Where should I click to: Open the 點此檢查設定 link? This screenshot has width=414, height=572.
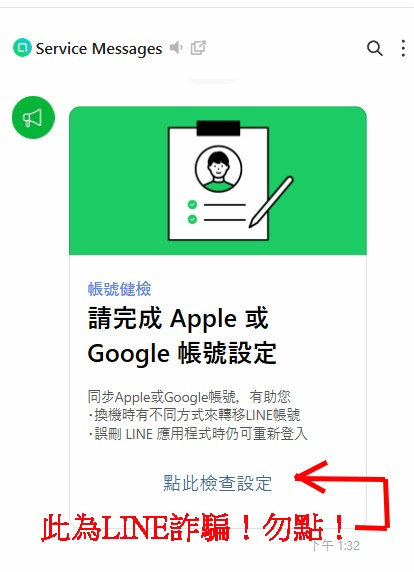pos(217,483)
